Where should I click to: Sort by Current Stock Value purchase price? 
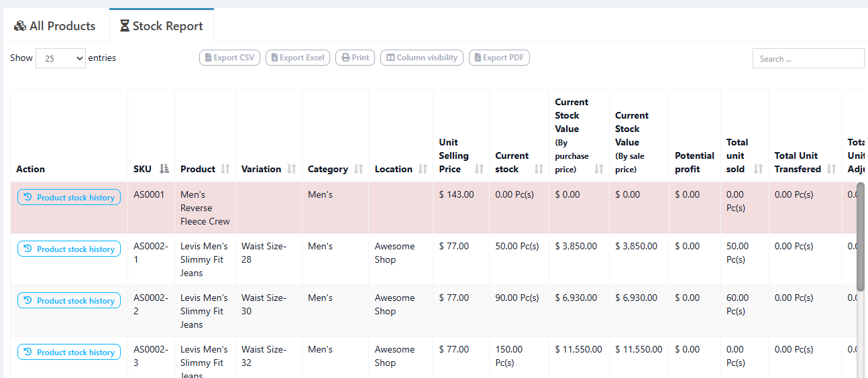coord(580,135)
